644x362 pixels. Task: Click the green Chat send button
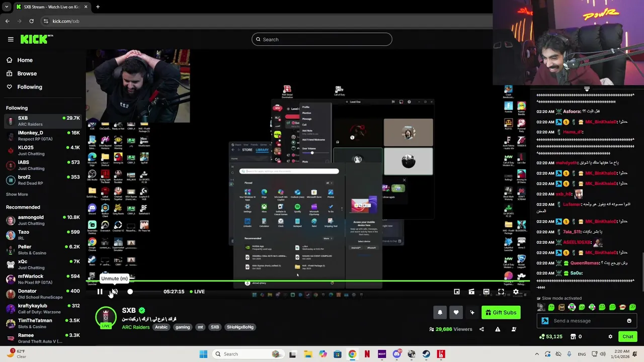click(627, 337)
